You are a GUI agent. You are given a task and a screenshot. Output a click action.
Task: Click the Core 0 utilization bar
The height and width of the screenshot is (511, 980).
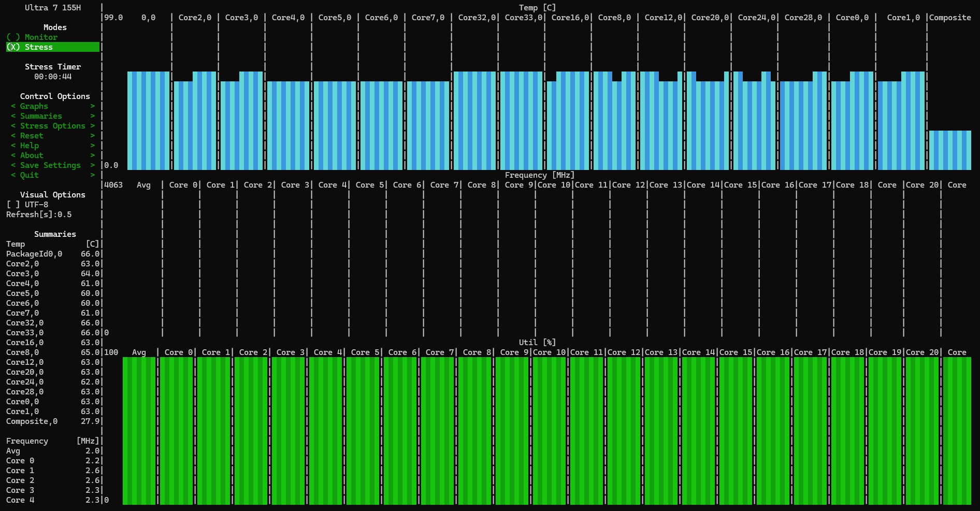(x=177, y=431)
